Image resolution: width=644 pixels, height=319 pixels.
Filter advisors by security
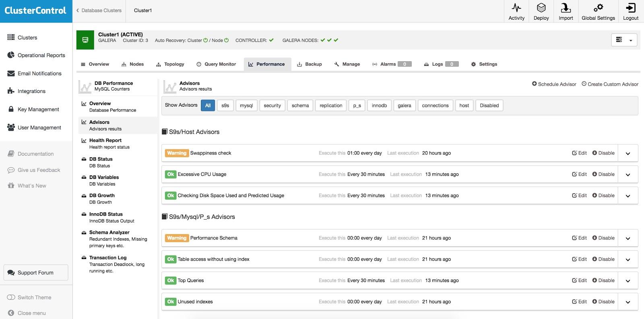click(272, 105)
